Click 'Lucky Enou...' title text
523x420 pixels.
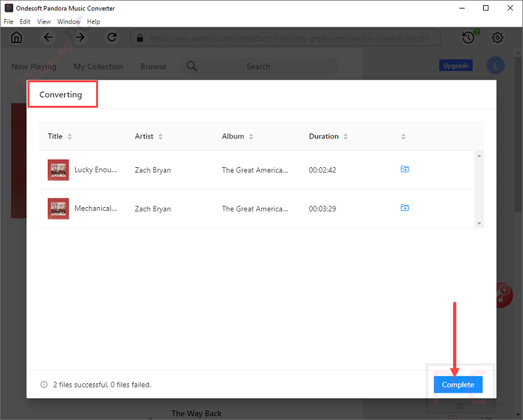click(95, 170)
